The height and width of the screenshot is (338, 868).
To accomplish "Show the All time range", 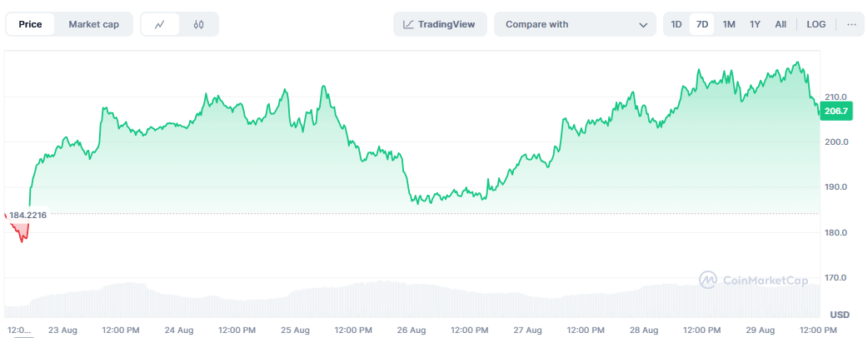I will pos(781,24).
